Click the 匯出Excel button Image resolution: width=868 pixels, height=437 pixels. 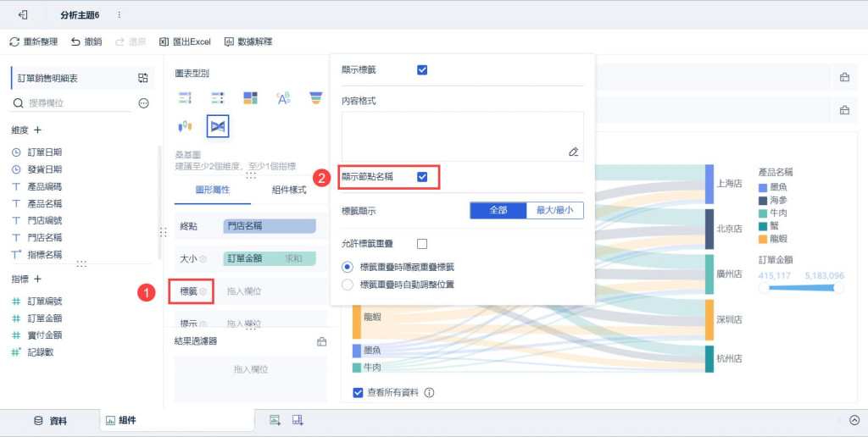click(185, 41)
